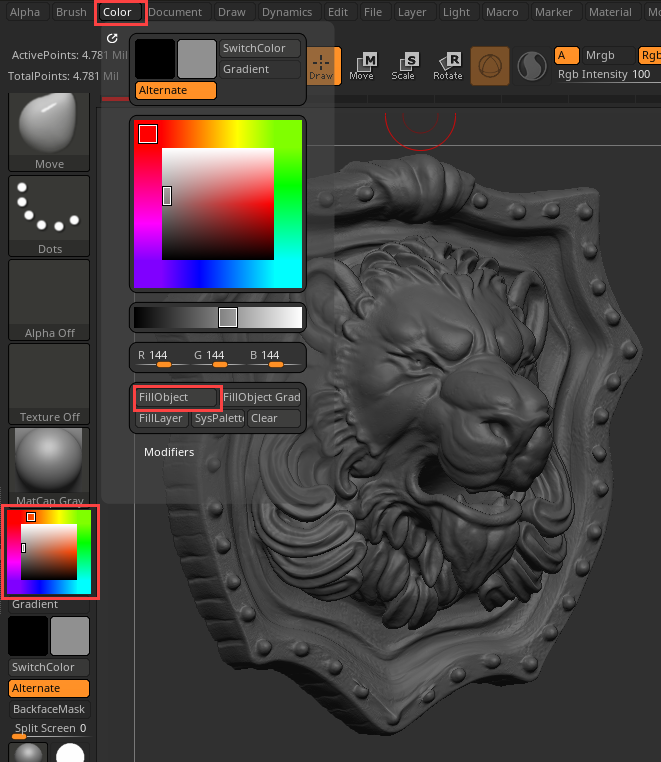Open the Alpha Off selector
This screenshot has width=661, height=762.
[x=49, y=300]
